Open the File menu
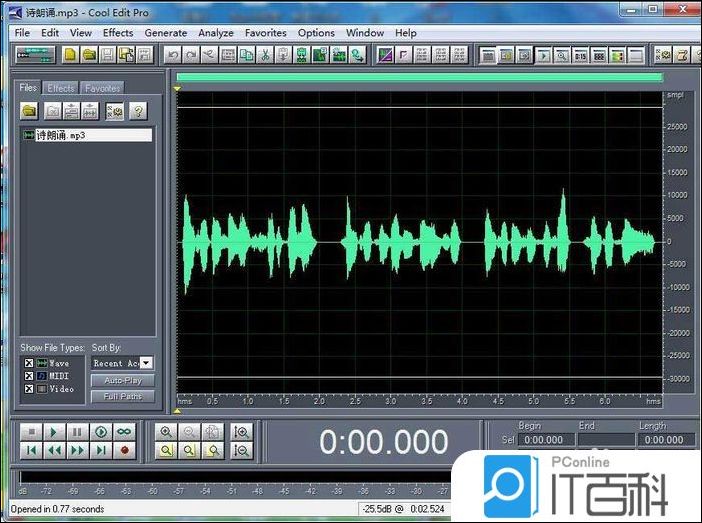Viewport: 702px width, 523px height. [x=22, y=33]
